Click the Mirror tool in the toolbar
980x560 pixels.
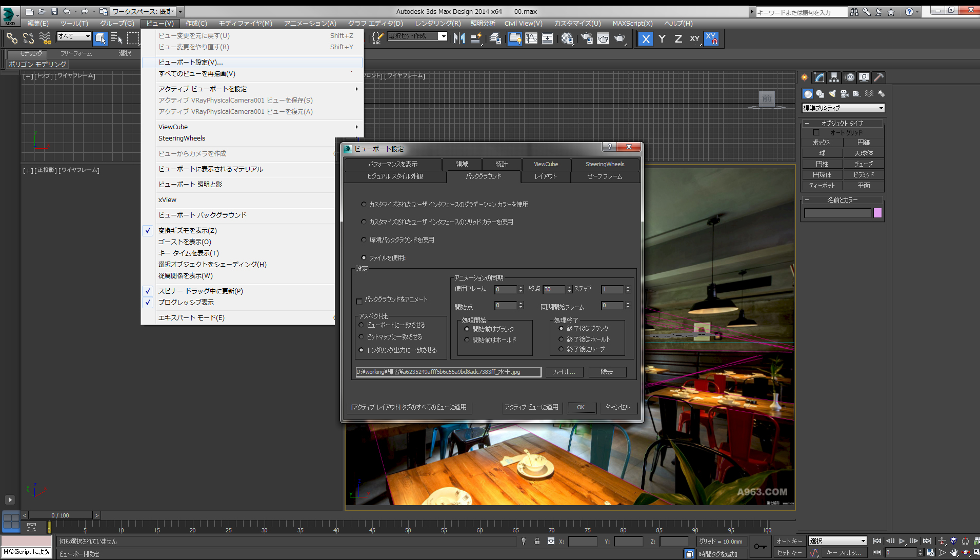(459, 38)
